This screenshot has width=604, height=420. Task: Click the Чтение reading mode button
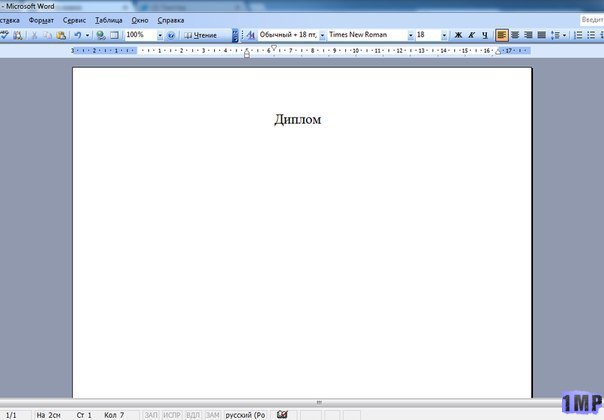pos(204,35)
